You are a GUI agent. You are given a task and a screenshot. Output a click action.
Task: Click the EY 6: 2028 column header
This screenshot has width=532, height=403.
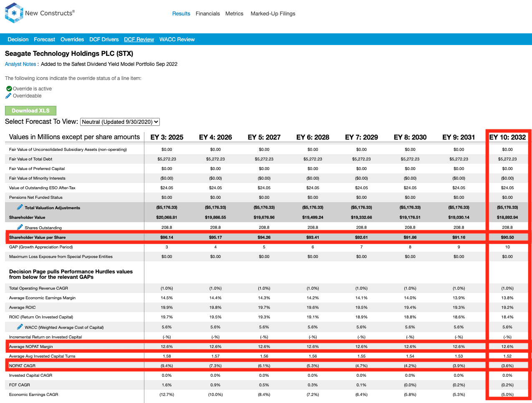click(313, 137)
